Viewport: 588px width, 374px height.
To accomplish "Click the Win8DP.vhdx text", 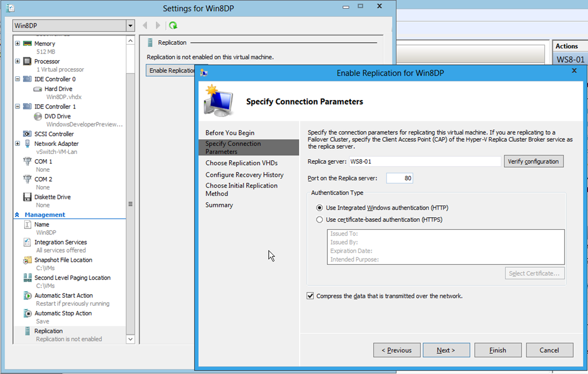I will coord(64,97).
